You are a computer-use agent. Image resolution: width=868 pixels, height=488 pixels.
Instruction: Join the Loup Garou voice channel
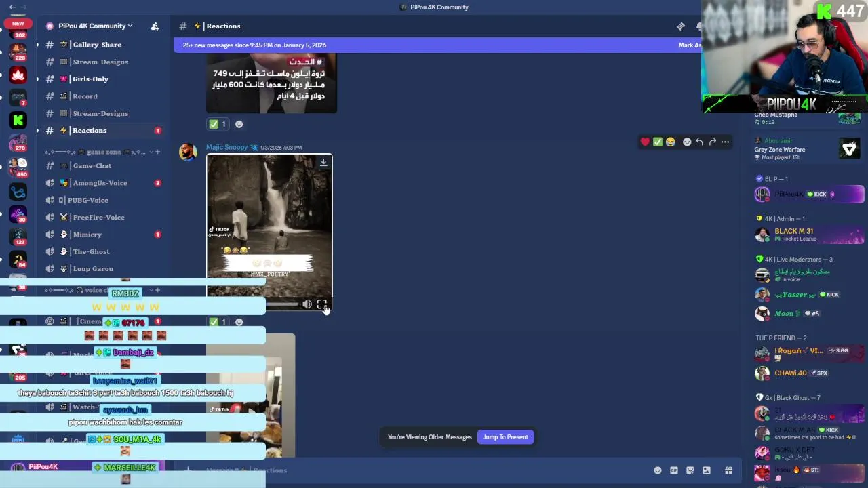coord(93,269)
